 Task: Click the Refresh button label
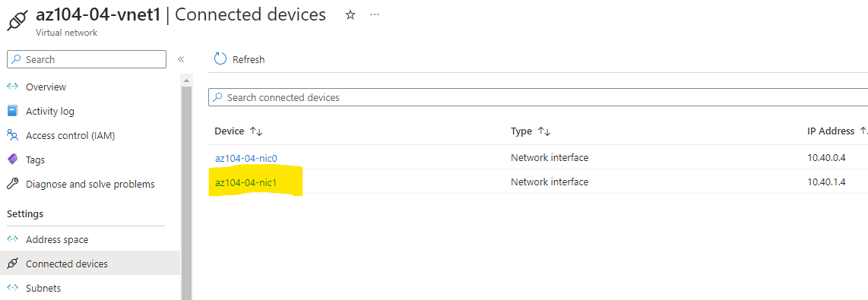pyautogui.click(x=249, y=59)
